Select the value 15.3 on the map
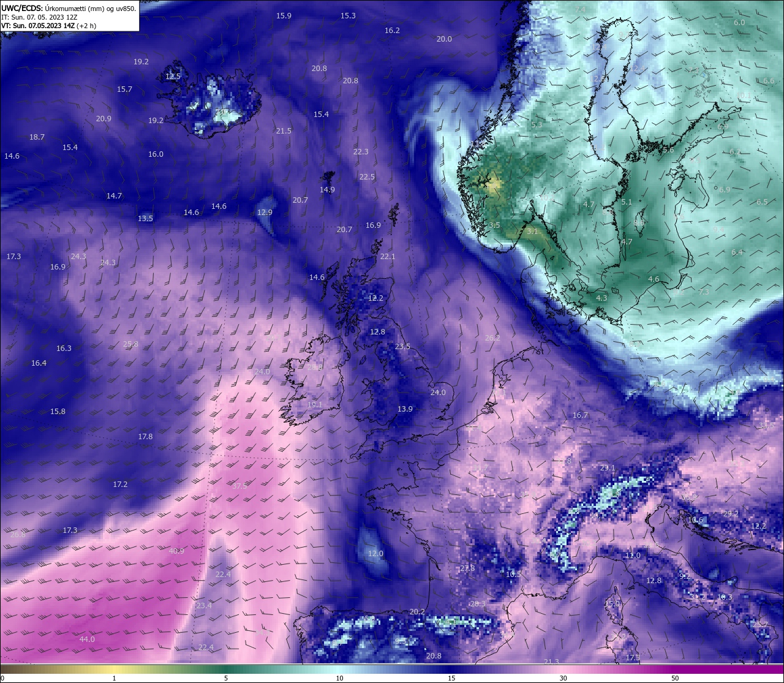784x683 pixels. (348, 16)
